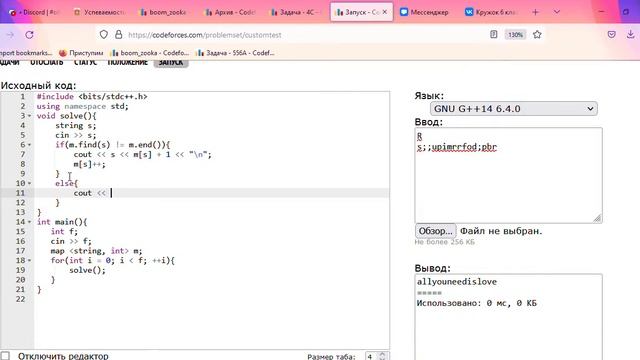Open the list all tabs chevron

click(x=557, y=12)
